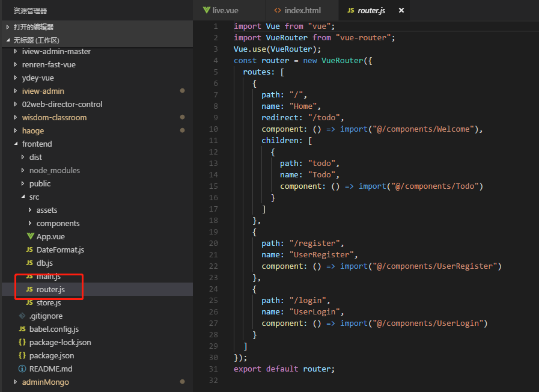Click the info icon beside README.md
Screen dimensions: 539x392
[x=22, y=369]
